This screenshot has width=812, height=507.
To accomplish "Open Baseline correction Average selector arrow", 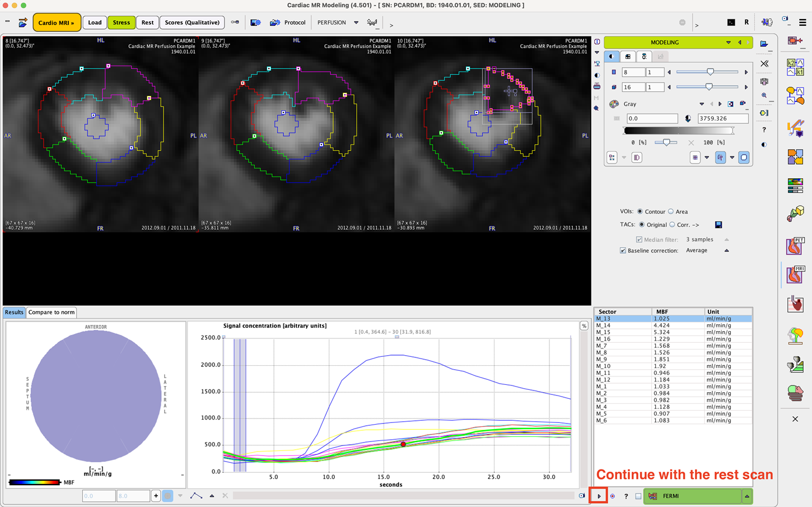I will point(727,250).
